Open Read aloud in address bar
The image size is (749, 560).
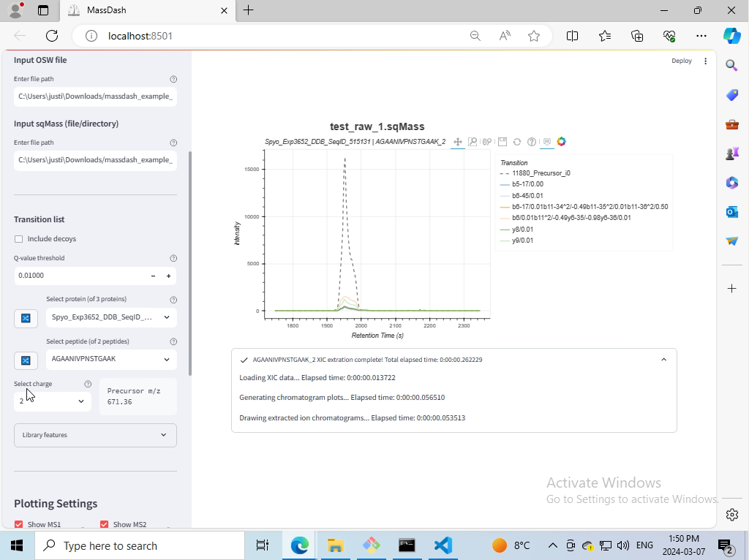coord(505,36)
